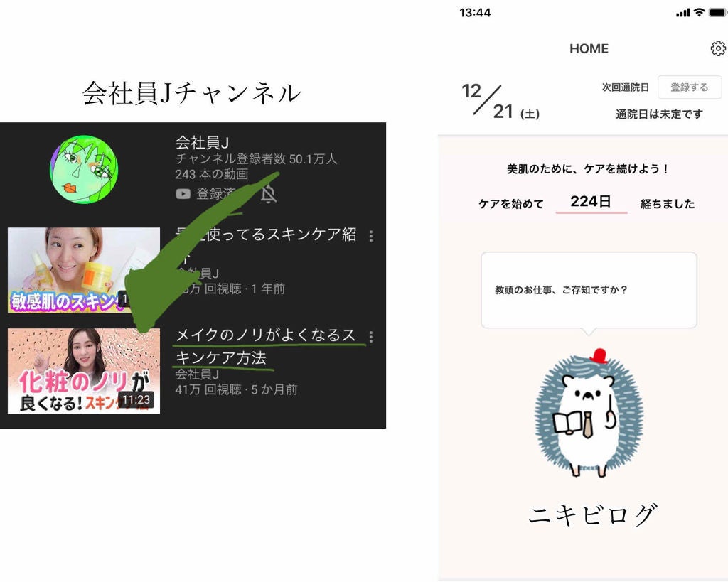Screen dimensions: 728x582
Task: Tap the 通院日は未定です text
Action: (x=659, y=114)
